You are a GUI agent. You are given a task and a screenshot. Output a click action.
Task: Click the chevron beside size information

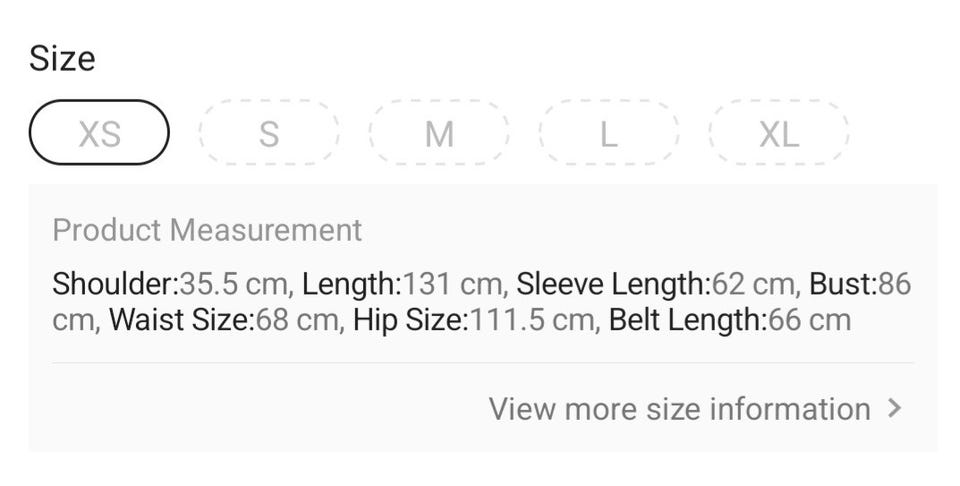[x=895, y=409]
